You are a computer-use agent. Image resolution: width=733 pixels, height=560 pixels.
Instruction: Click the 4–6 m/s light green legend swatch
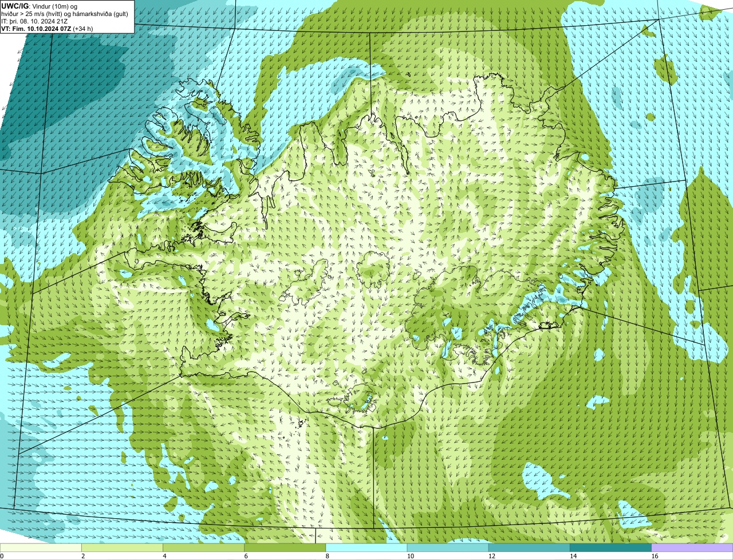click(203, 547)
